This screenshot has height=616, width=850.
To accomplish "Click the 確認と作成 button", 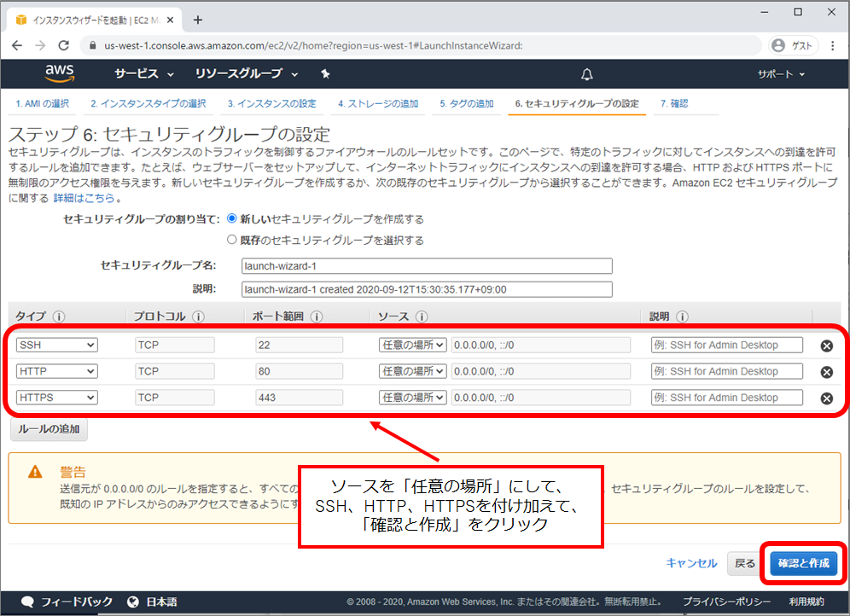I will coord(803,563).
